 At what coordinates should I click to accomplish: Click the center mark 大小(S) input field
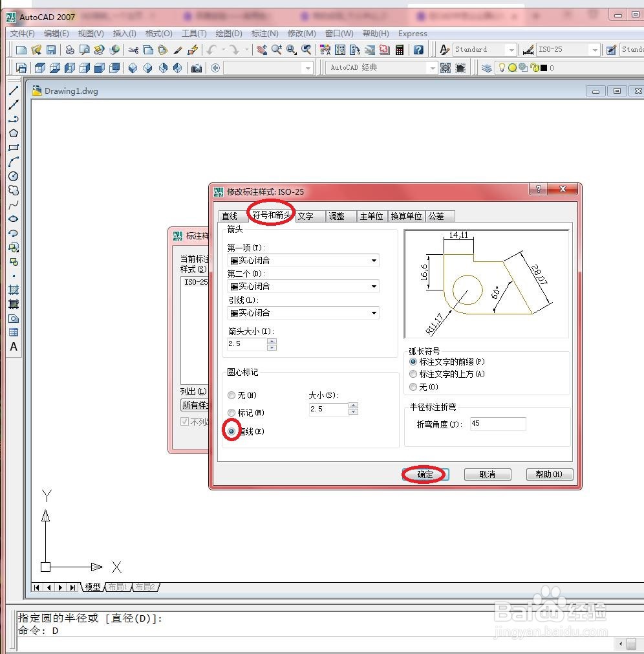(328, 409)
